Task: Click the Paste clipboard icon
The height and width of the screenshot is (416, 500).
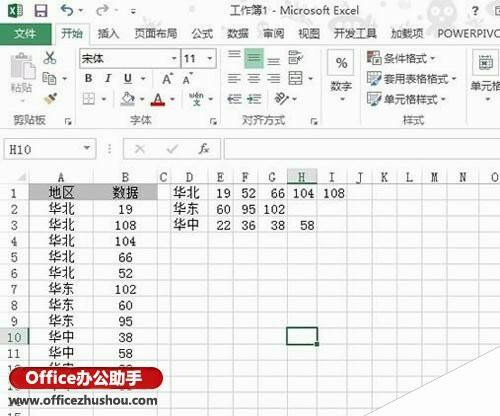Action: pyautogui.click(x=22, y=67)
